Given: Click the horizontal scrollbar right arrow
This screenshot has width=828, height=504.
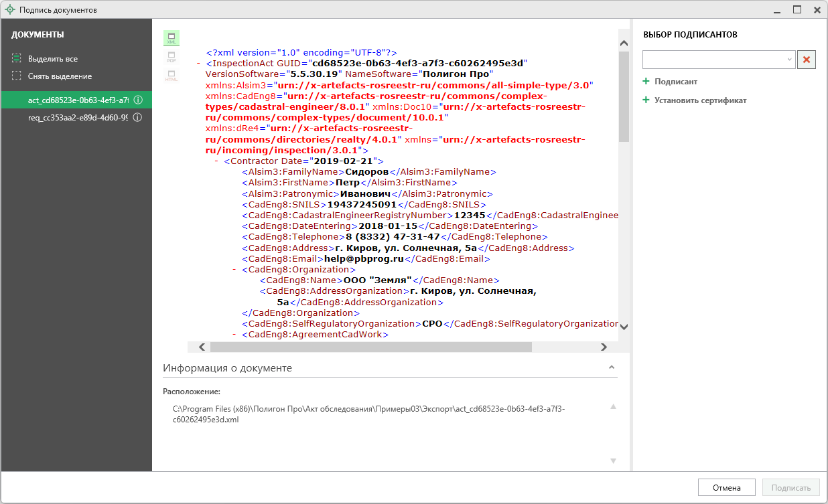Looking at the screenshot, I should (x=604, y=347).
